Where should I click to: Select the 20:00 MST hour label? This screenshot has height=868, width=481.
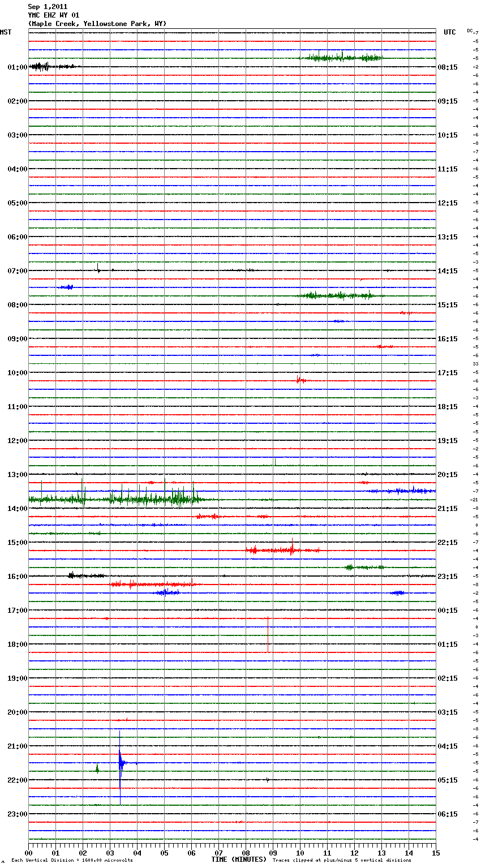pyautogui.click(x=18, y=712)
